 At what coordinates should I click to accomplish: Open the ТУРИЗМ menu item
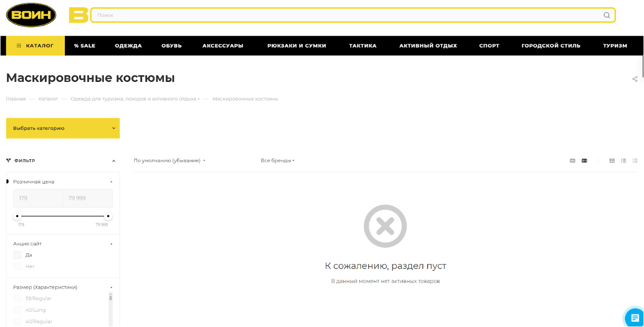(615, 46)
